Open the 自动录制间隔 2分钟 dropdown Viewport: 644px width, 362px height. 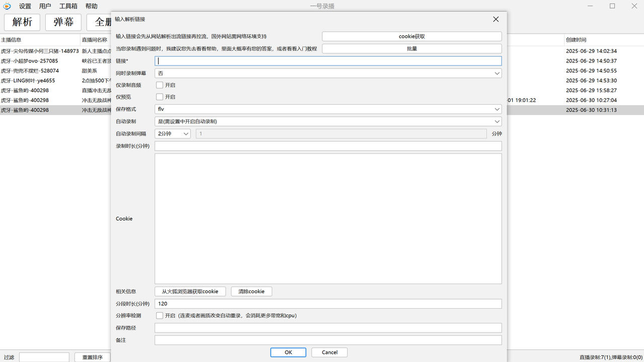tap(173, 134)
